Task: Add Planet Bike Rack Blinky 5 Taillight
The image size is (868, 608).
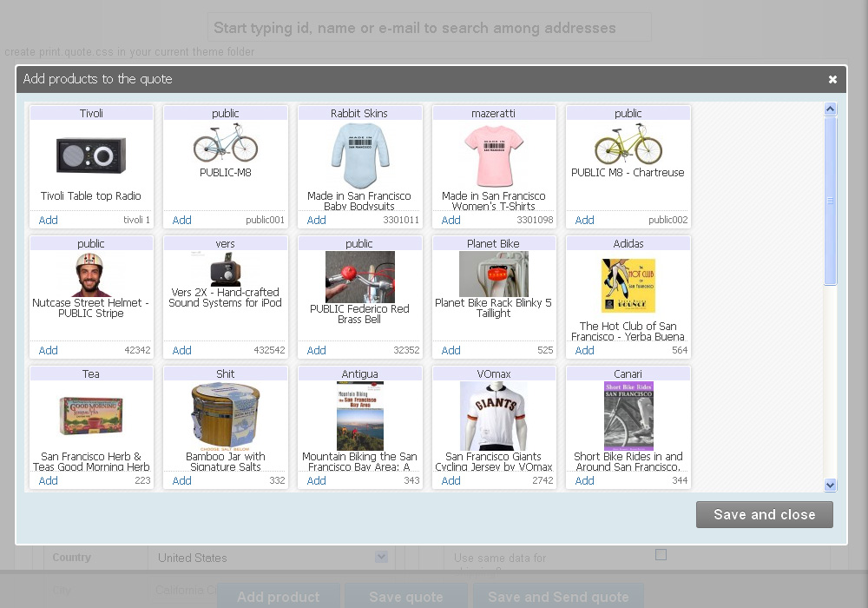Action: 450,350
